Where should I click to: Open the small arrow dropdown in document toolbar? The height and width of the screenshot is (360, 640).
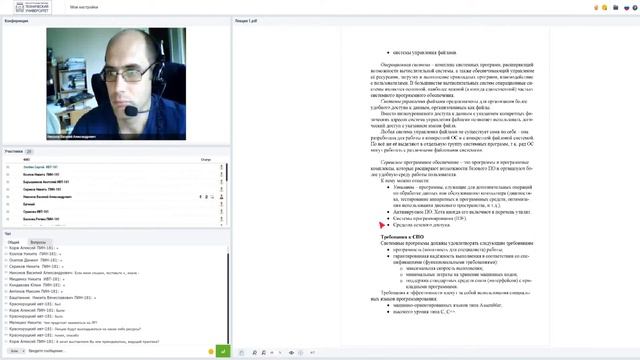pos(280,353)
